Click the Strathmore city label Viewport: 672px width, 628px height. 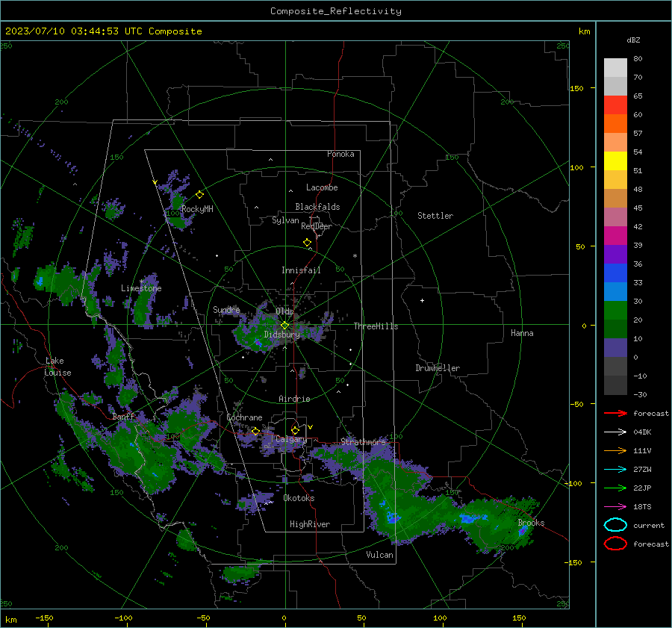[x=363, y=442]
